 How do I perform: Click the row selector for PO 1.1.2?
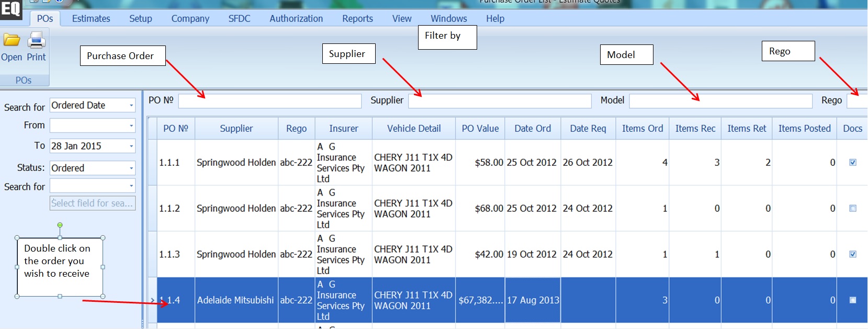(152, 209)
